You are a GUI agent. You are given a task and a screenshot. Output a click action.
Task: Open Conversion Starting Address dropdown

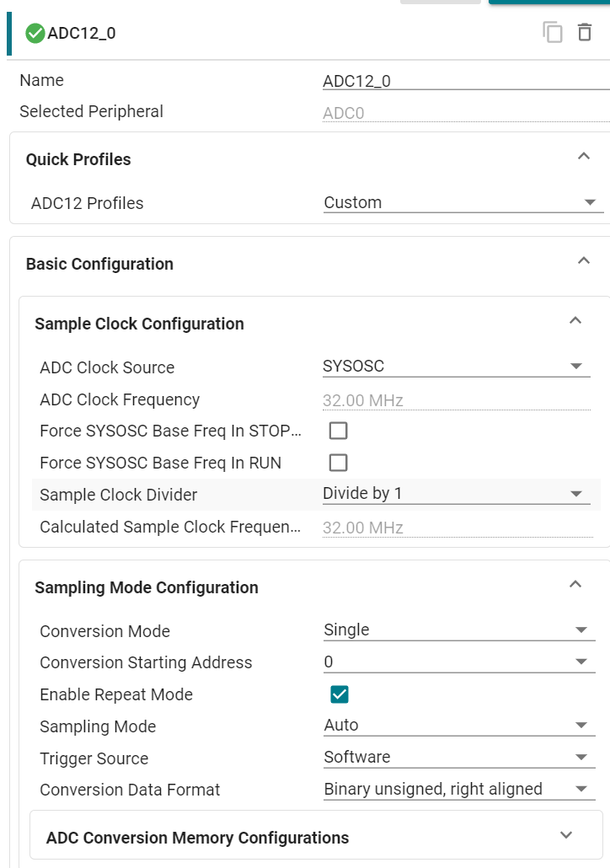click(459, 662)
